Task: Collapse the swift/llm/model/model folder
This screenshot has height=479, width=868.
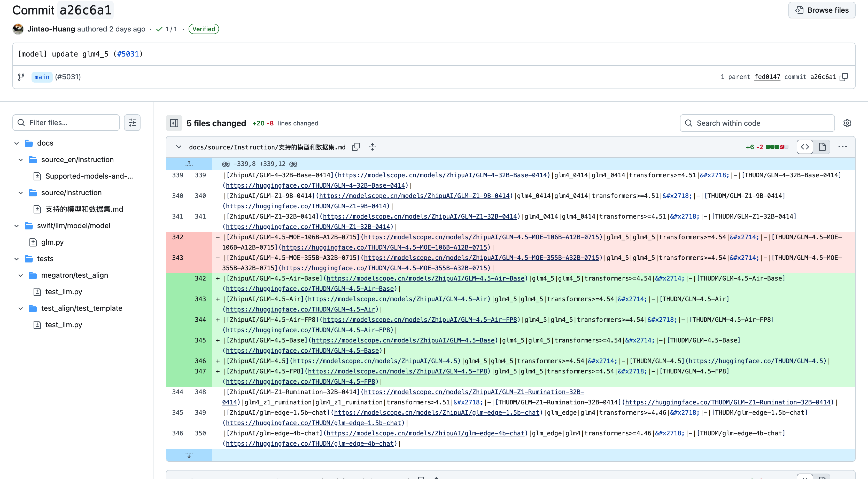Action: click(x=17, y=226)
